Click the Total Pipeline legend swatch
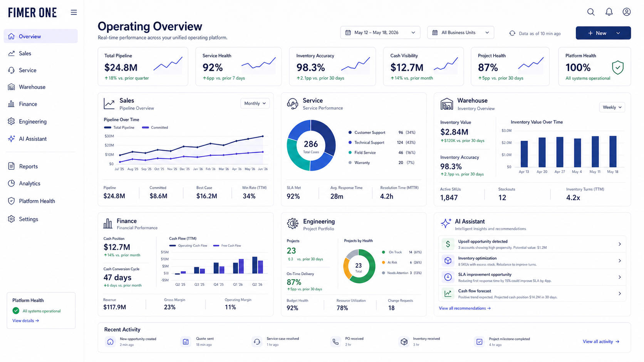 pyautogui.click(x=107, y=127)
